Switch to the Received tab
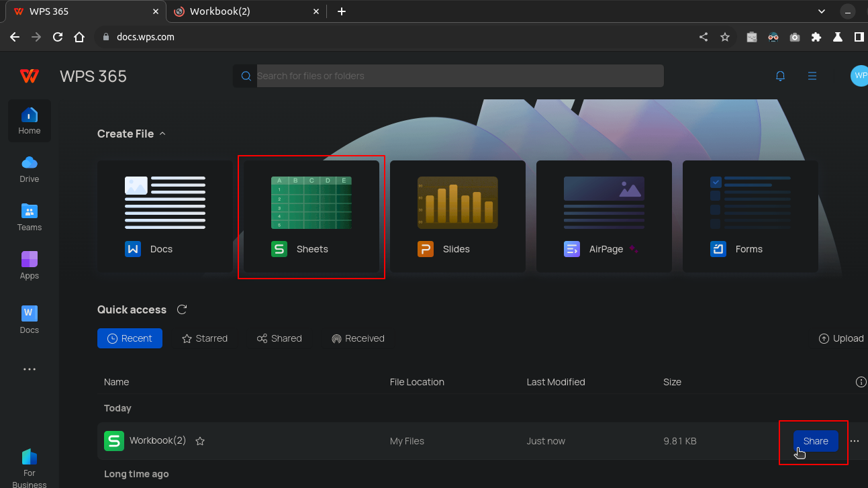Screen dimensions: 868x488 (358, 338)
